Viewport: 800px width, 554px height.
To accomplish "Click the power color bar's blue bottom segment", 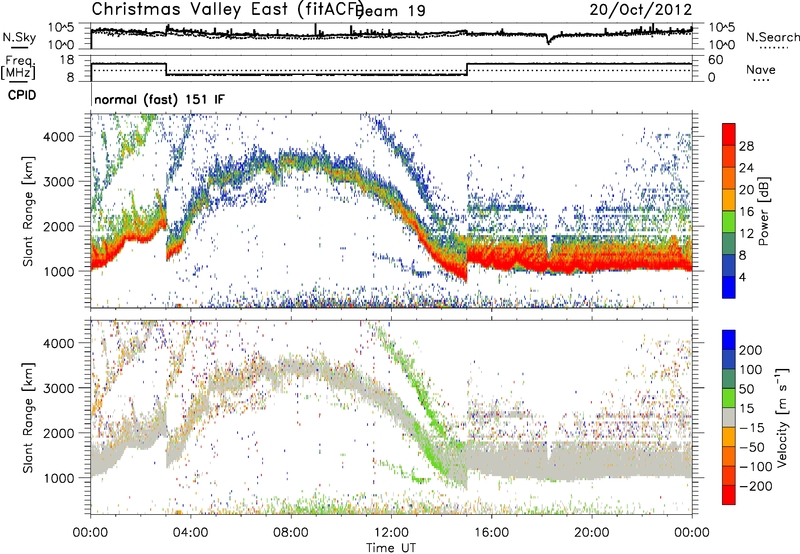I will (x=729, y=287).
